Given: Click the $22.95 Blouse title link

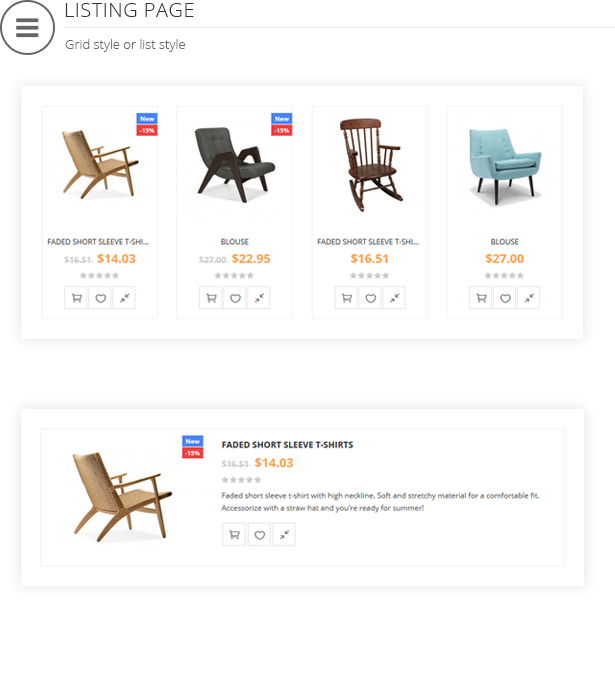Looking at the screenshot, I should tap(234, 242).
